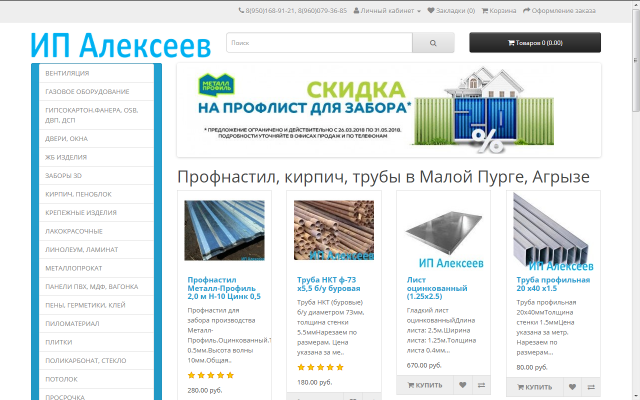Open Профнастил Металл-Профиль 2,0 м title link

point(224,288)
